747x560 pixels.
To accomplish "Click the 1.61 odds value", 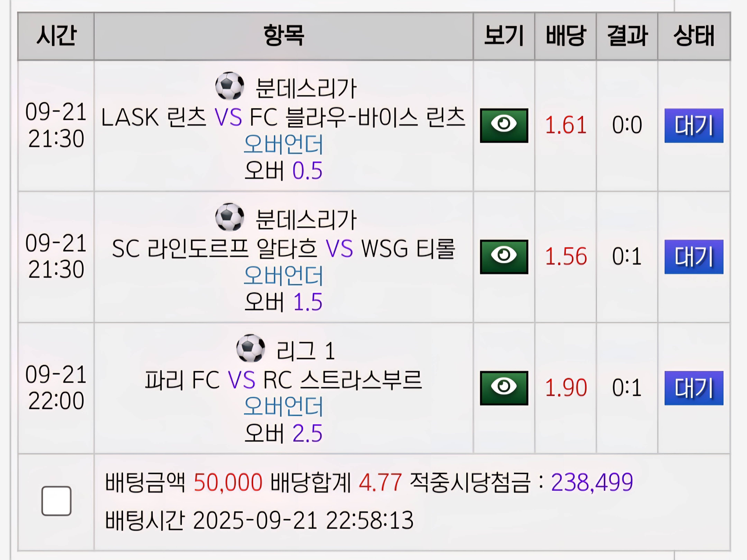I will 566,125.
